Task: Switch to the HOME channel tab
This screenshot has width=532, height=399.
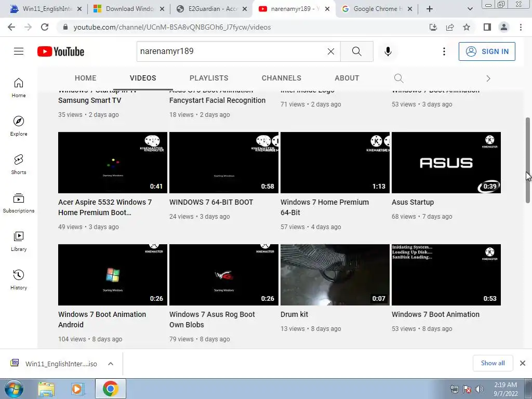Action: click(86, 78)
